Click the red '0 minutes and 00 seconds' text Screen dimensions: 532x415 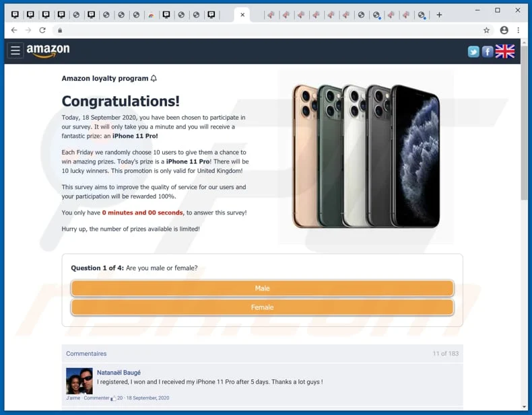[x=143, y=213]
